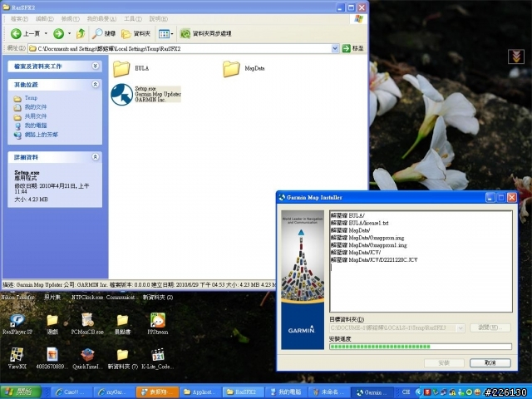Click the arrow gadget at desktop top-right

click(x=516, y=57)
